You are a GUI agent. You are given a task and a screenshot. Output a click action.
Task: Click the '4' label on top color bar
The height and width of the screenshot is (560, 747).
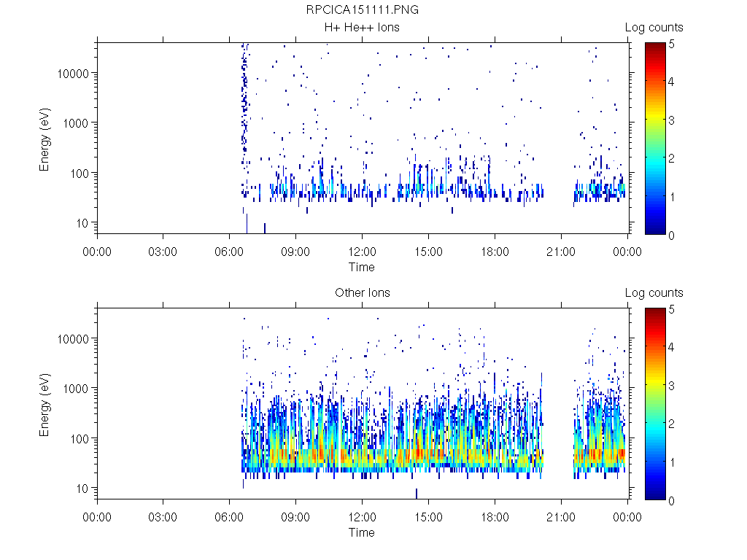pyautogui.click(x=671, y=82)
